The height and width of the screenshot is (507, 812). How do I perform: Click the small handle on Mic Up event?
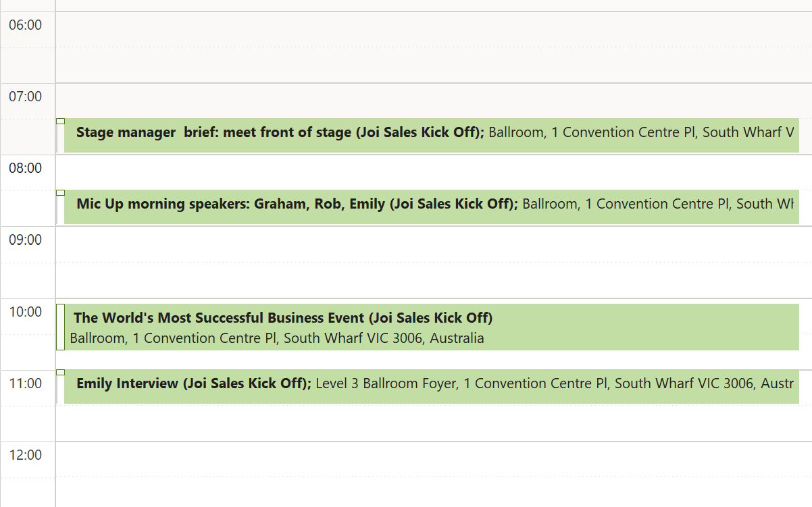tap(61, 193)
